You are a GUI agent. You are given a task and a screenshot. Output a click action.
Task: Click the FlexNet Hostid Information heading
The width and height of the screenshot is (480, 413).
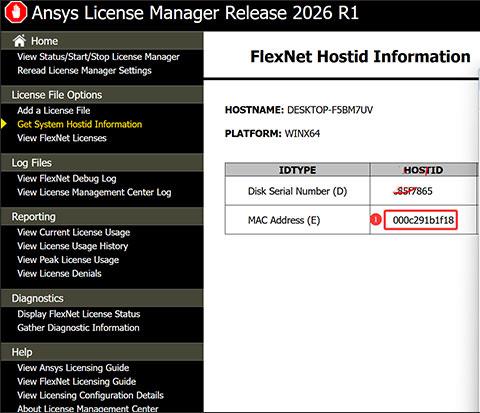click(x=360, y=57)
